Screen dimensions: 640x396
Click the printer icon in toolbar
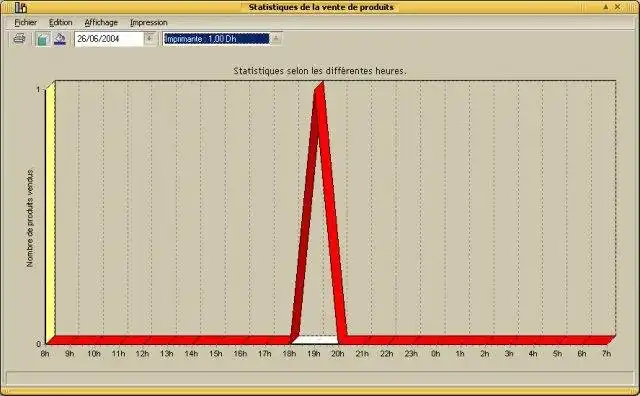pos(19,39)
